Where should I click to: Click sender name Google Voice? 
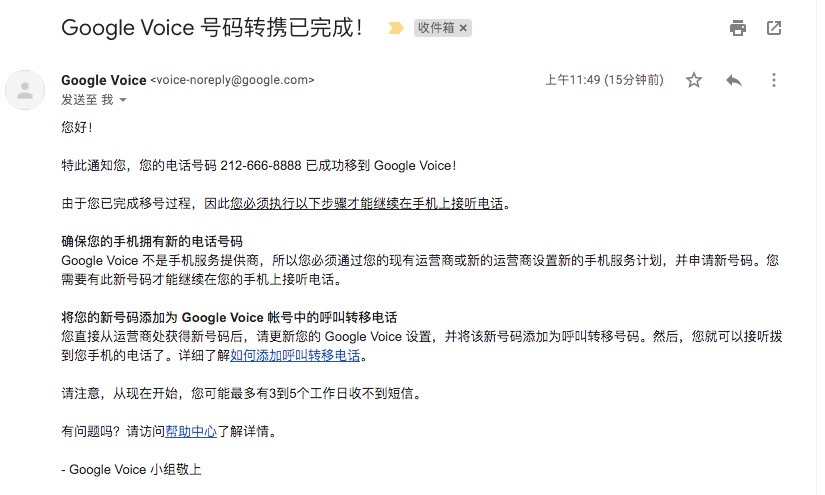104,80
